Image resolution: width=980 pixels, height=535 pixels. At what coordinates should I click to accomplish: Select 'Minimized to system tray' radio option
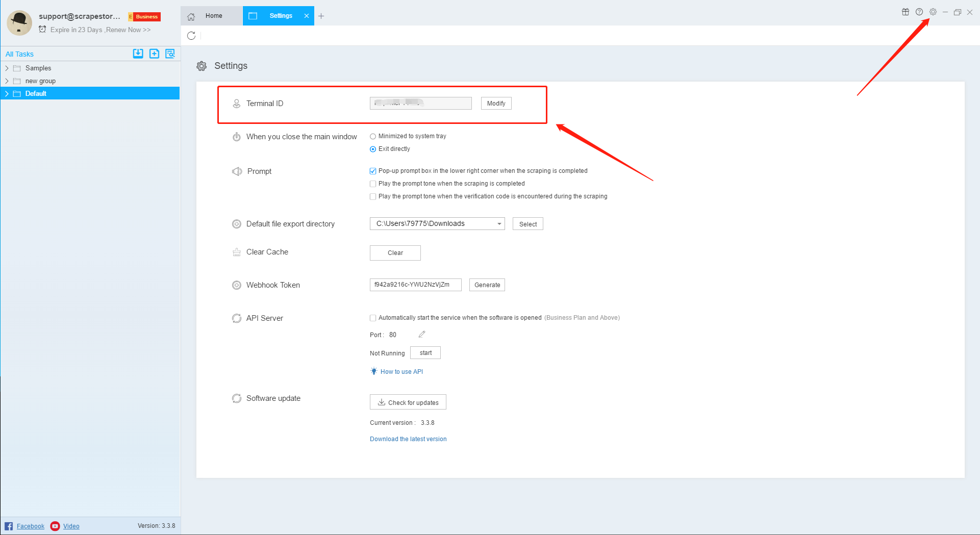[373, 136]
